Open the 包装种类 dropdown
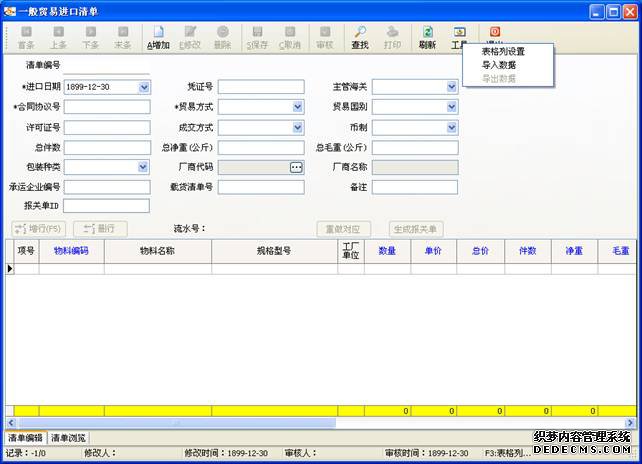This screenshot has height=464, width=642. 144,167
